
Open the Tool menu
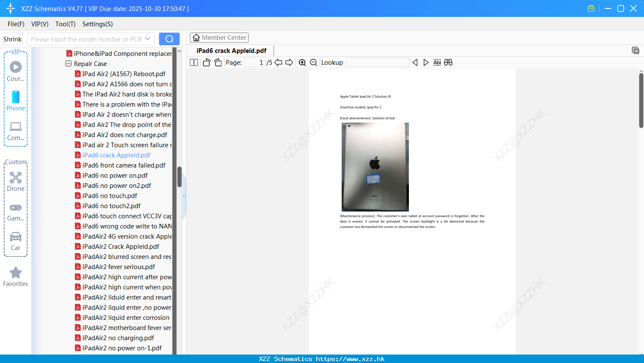[x=66, y=24]
